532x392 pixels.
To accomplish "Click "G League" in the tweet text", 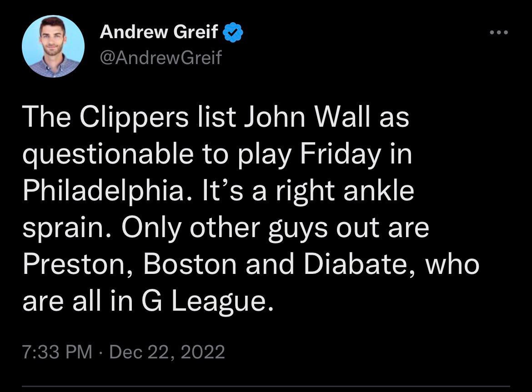I will [x=208, y=302].
